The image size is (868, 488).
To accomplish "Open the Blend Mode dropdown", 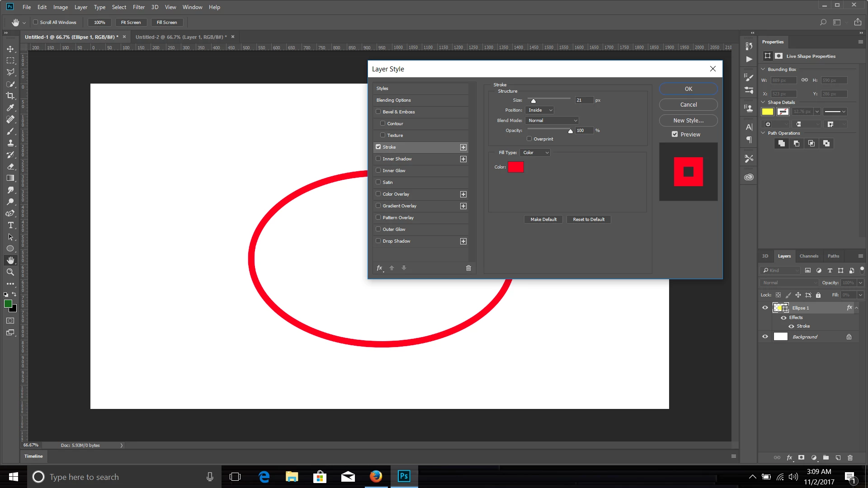I will 552,121.
